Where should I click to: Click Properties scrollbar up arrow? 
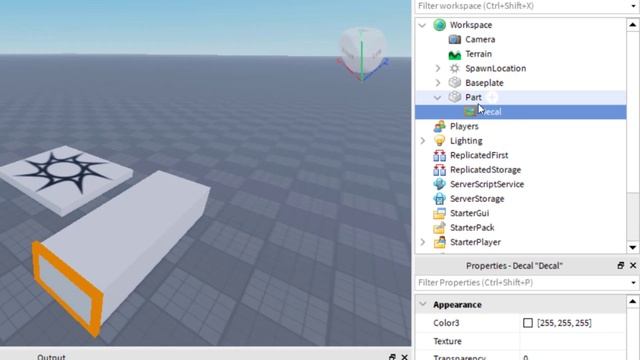[633, 302]
